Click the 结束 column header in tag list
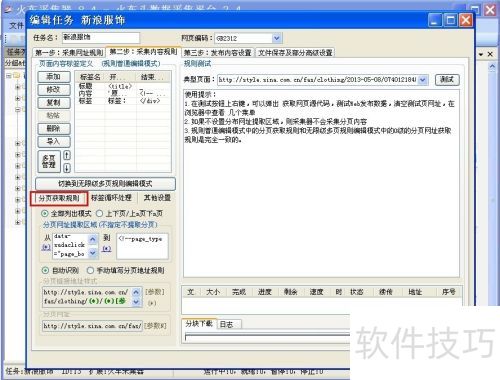This screenshot has height=380, width=500. pos(153,77)
